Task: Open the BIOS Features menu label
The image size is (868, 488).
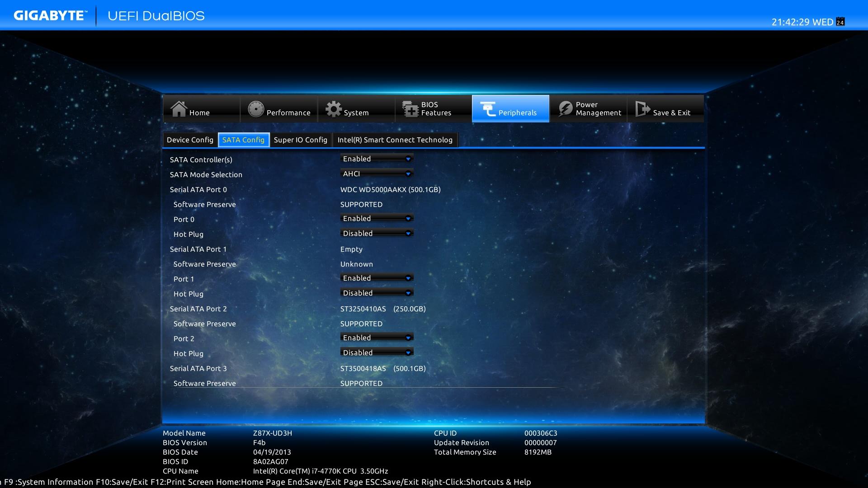Action: (x=436, y=109)
